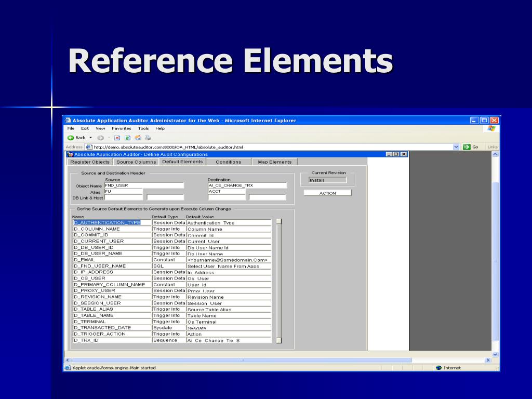Select the D_DB_USER_ID name cell

click(x=112, y=247)
